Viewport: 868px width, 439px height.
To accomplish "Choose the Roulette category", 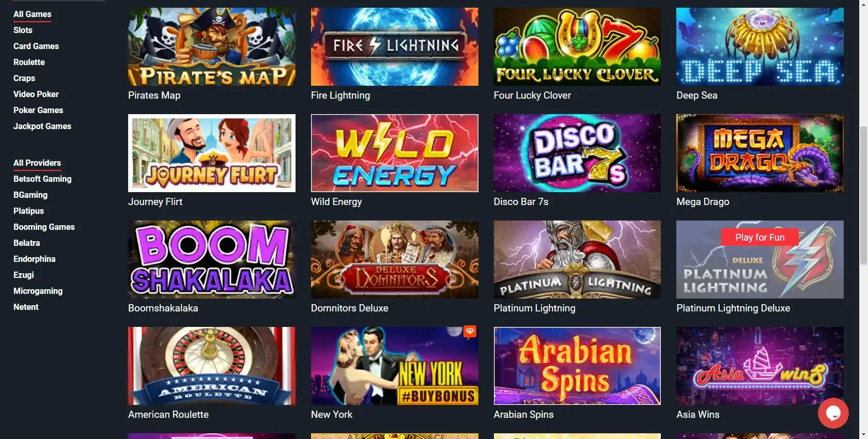I will tap(29, 62).
